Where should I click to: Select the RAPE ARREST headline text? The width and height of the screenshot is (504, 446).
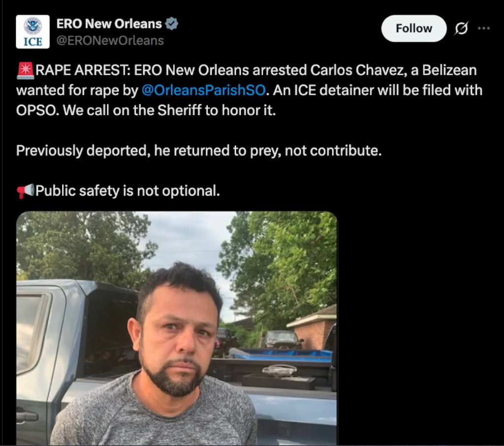click(x=83, y=70)
